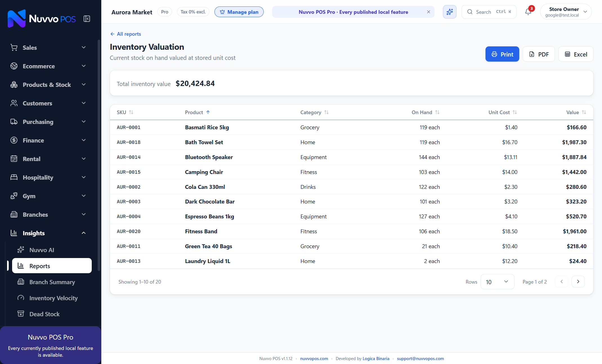Export report as PDF
602x364 pixels.
click(x=539, y=54)
